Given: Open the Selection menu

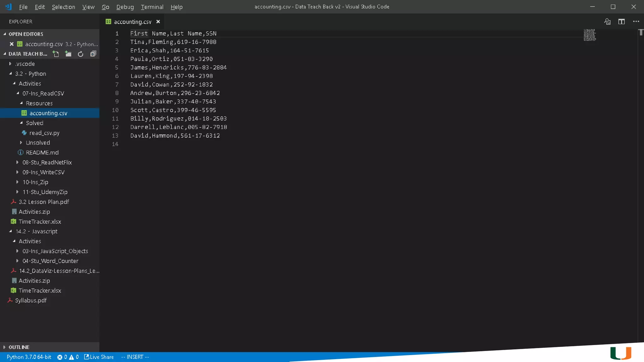Looking at the screenshot, I should point(63,7).
